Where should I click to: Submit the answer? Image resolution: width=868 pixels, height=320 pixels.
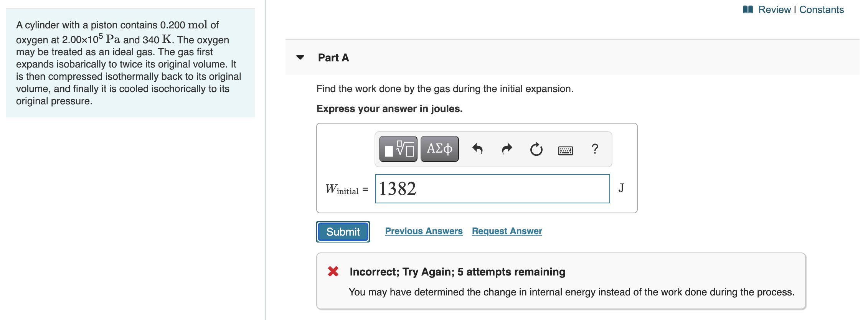click(343, 232)
